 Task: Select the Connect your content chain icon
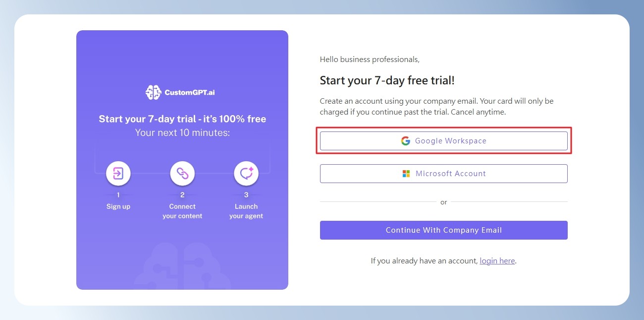[182, 173]
